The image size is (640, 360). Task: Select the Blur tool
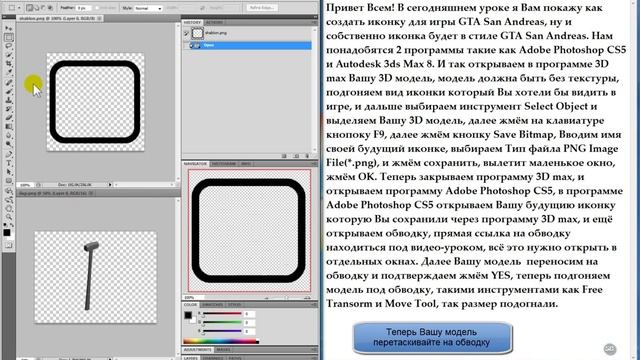[8, 136]
